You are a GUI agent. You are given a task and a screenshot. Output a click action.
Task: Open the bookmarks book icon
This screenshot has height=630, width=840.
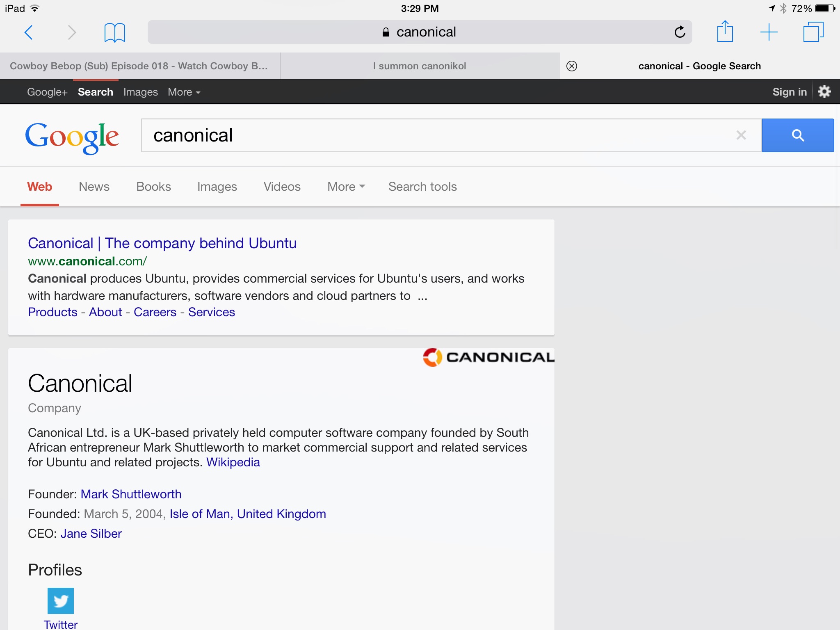click(115, 32)
